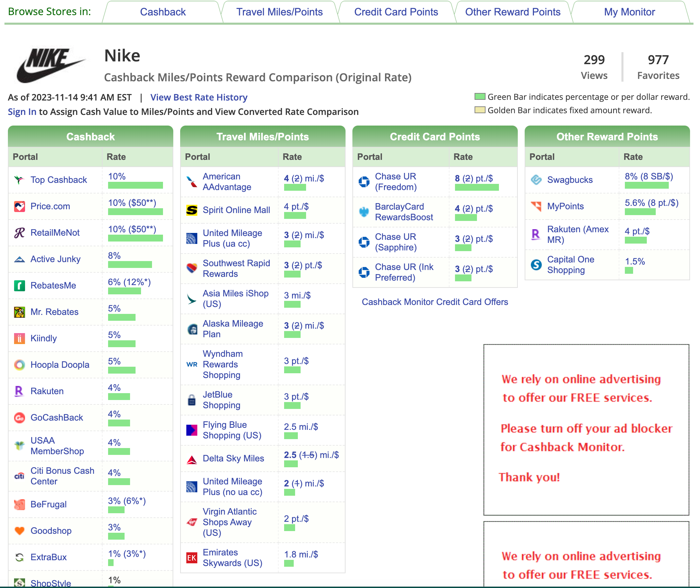Click the 1.5% Capital One Shopping rate
The image size is (700, 588).
635,261
